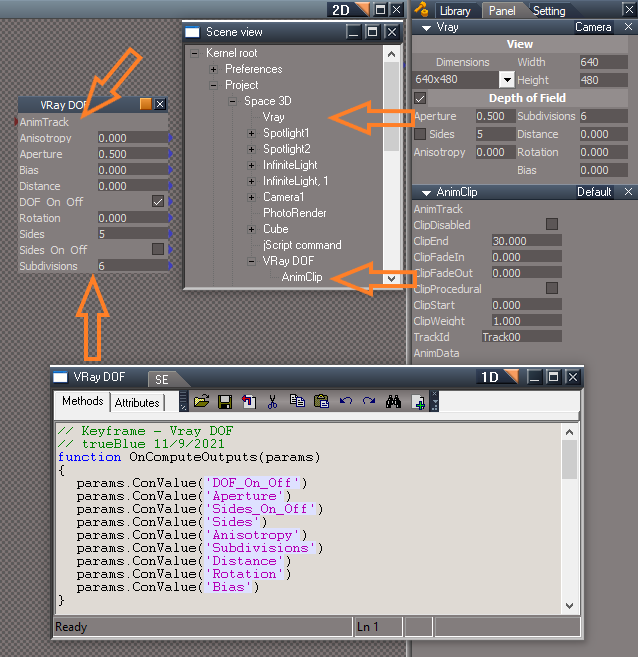Image resolution: width=638 pixels, height=657 pixels.
Task: Click the Width field showing 640
Action: 603,62
